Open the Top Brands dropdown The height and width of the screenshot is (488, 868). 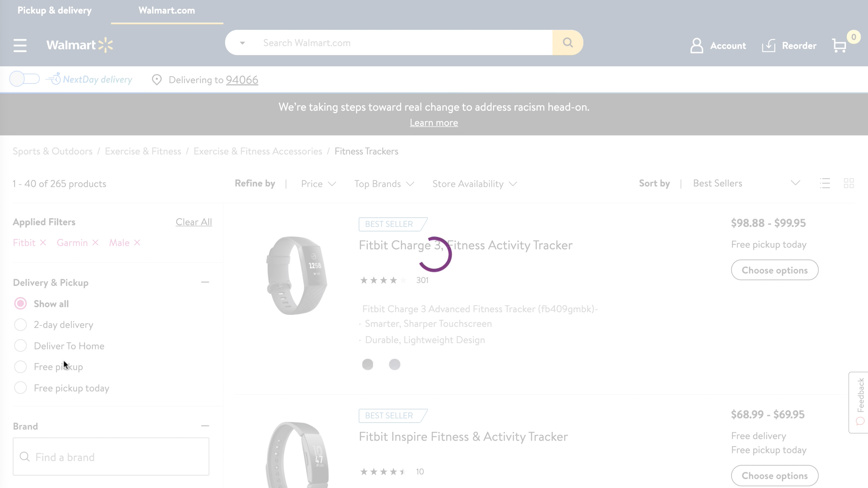coord(384,184)
